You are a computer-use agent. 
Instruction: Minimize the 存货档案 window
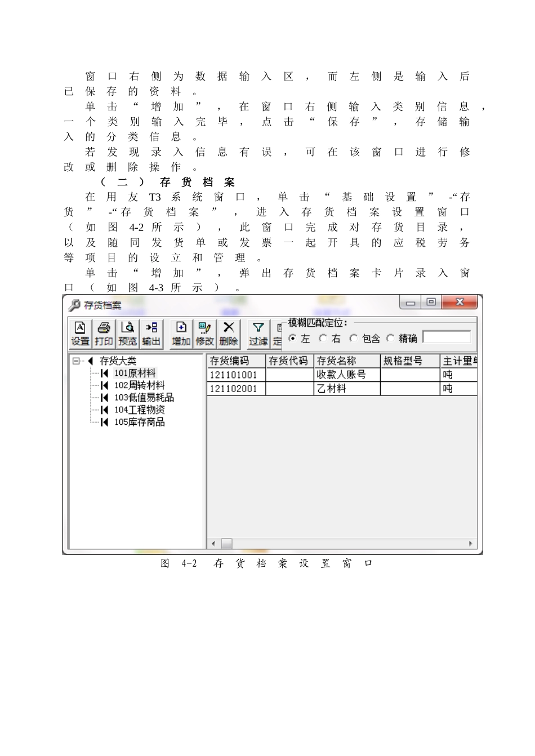(411, 303)
